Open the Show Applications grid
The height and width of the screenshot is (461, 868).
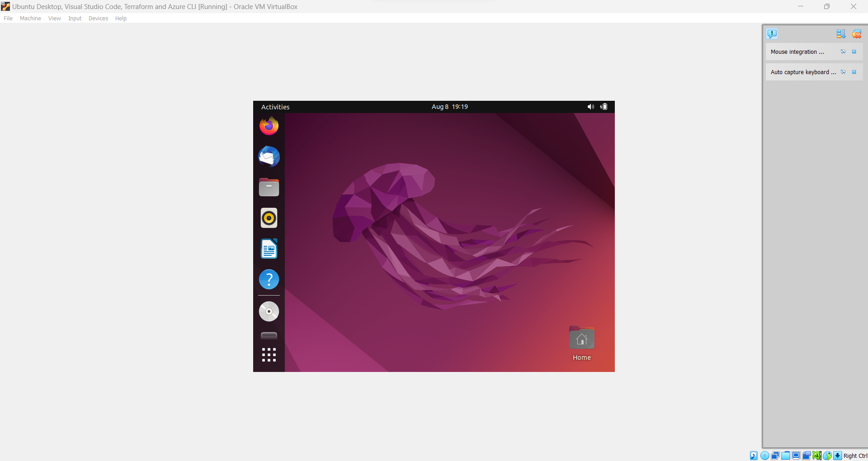(269, 355)
